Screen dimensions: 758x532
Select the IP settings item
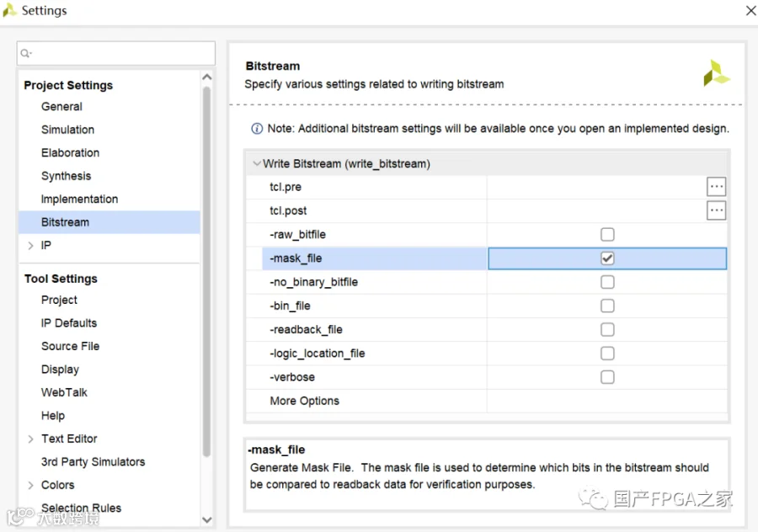(x=46, y=246)
